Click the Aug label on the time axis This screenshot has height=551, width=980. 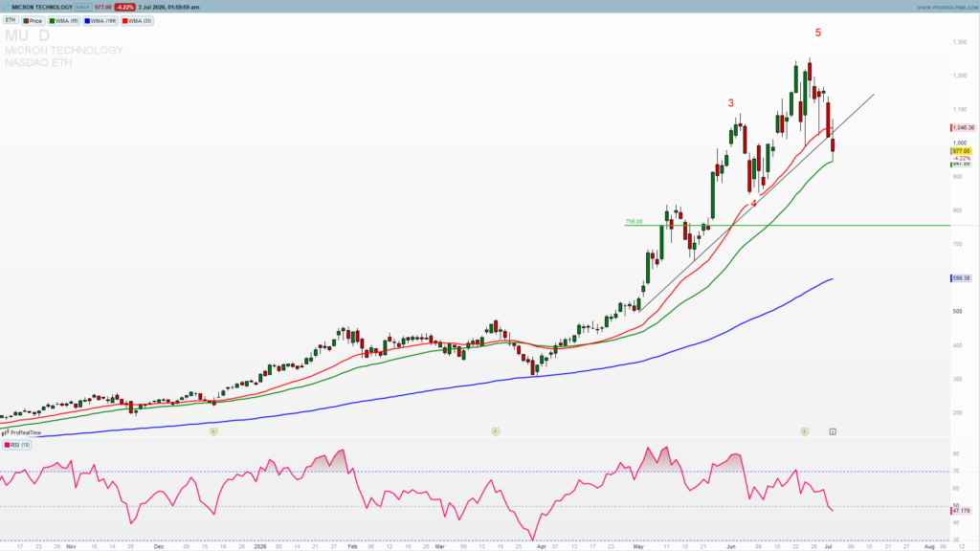tap(929, 546)
